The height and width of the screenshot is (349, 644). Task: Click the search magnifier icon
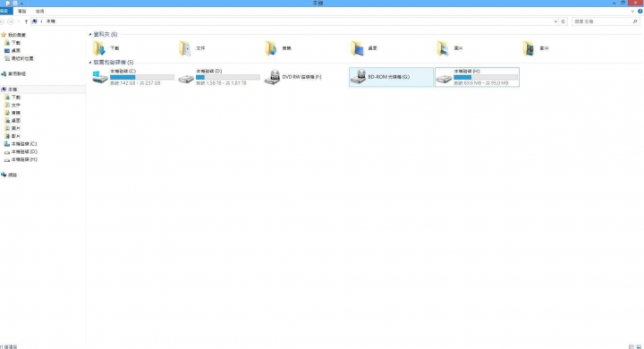[x=635, y=21]
